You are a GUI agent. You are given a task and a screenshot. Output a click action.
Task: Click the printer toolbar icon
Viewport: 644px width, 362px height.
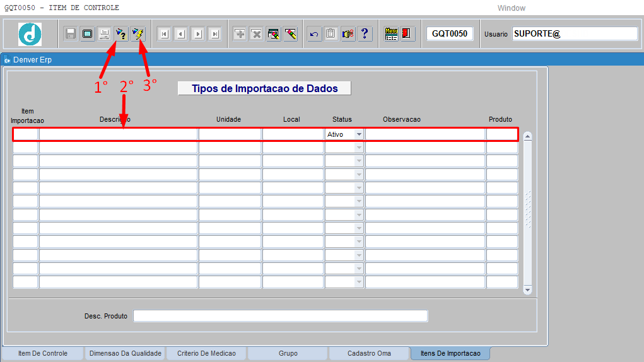pos(104,33)
